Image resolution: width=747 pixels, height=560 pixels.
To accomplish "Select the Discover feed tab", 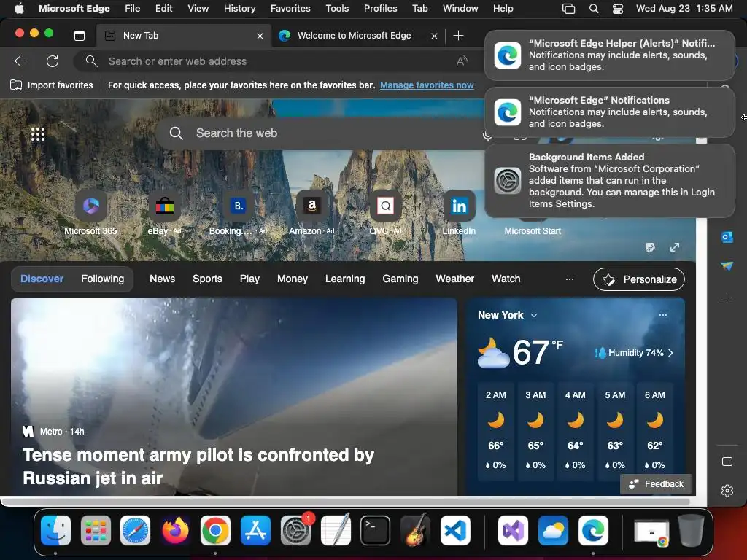I will click(42, 279).
